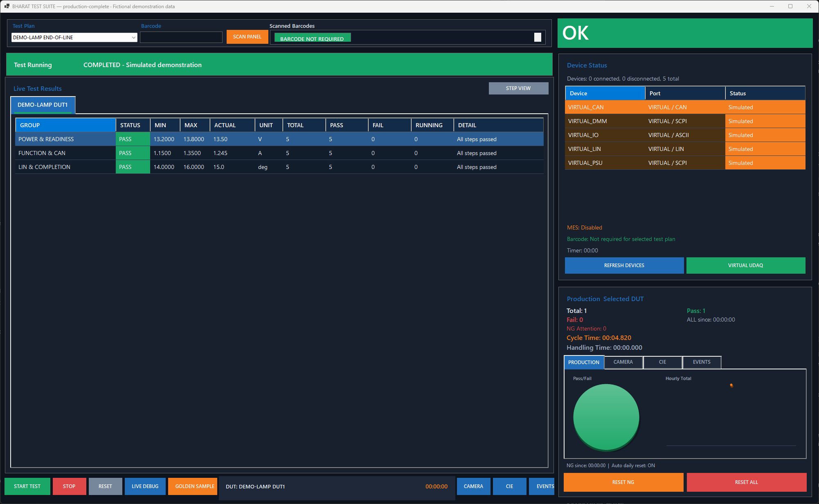Click the Device column header

coord(605,93)
